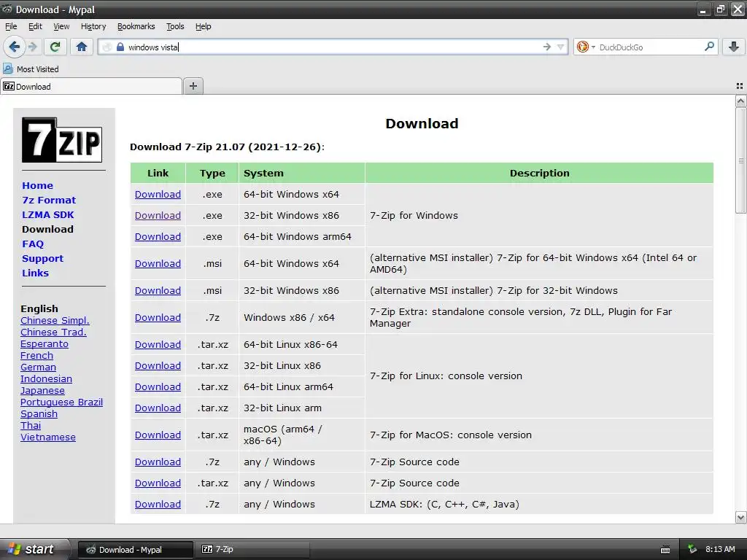Image resolution: width=747 pixels, height=560 pixels.
Task: Open the File menu
Action: pyautogui.click(x=11, y=26)
